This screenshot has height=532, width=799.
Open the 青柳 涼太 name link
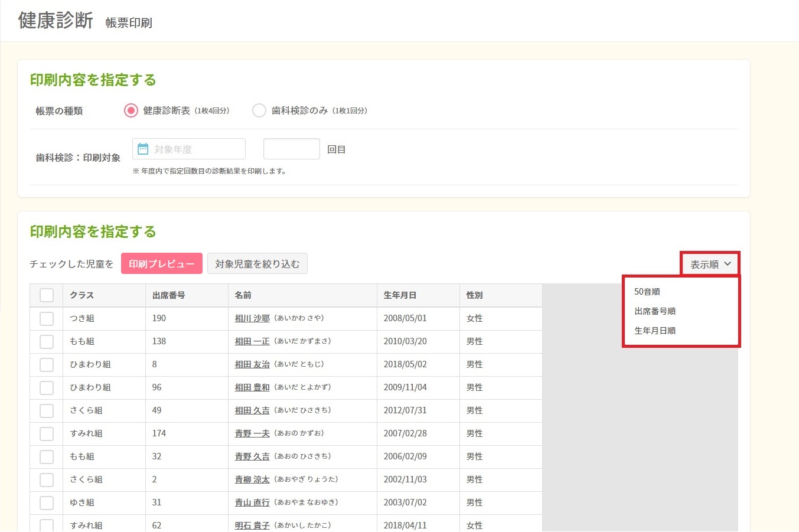click(x=252, y=479)
